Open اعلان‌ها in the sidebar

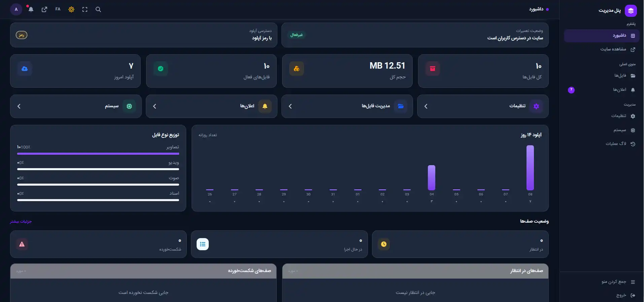click(602, 90)
